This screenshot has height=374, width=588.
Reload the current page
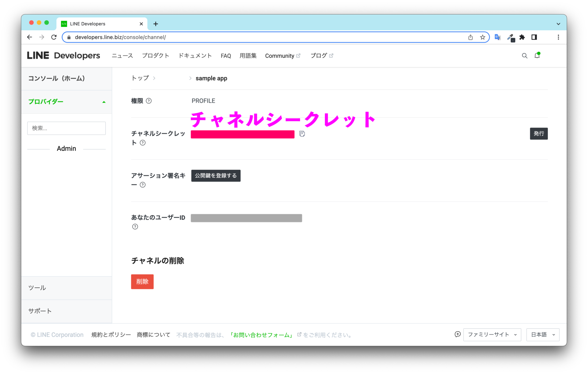(x=54, y=37)
